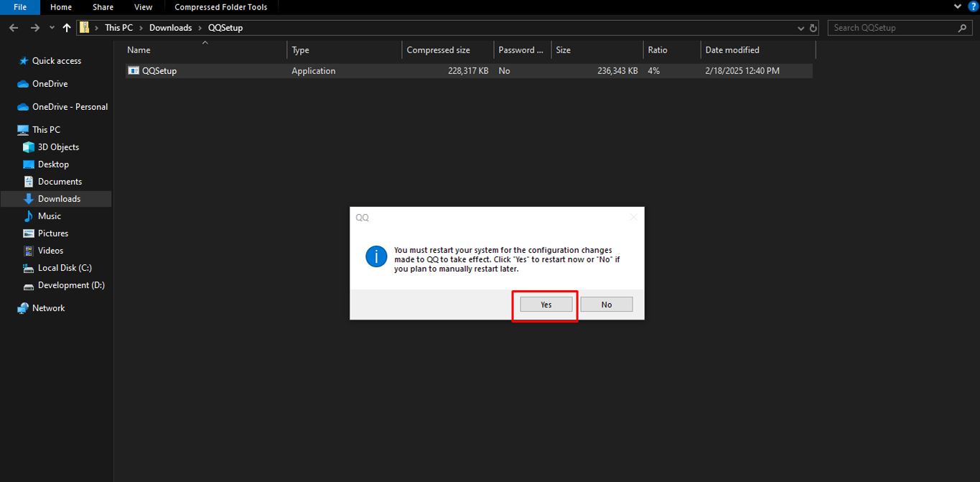The image size is (980, 482).
Task: Select This PC in the address path
Action: [x=118, y=28]
